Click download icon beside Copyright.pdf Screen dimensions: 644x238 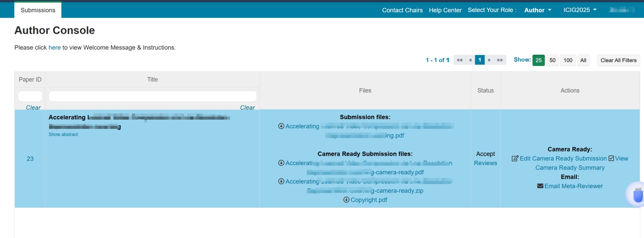[x=346, y=200]
